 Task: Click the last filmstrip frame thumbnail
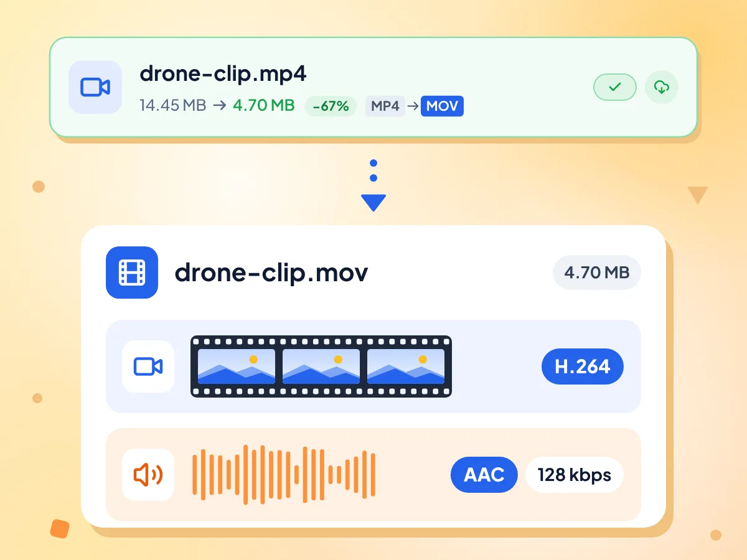pyautogui.click(x=406, y=366)
